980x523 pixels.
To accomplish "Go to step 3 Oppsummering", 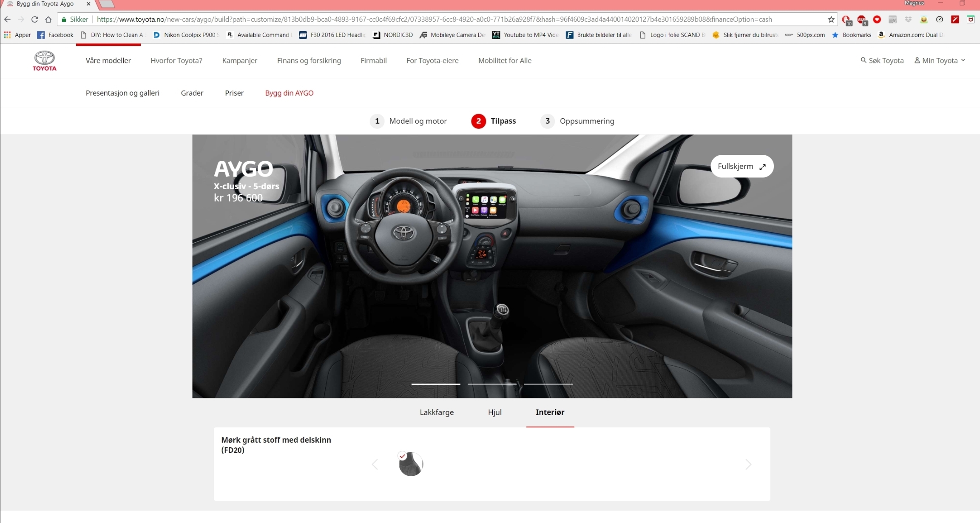I will point(577,121).
